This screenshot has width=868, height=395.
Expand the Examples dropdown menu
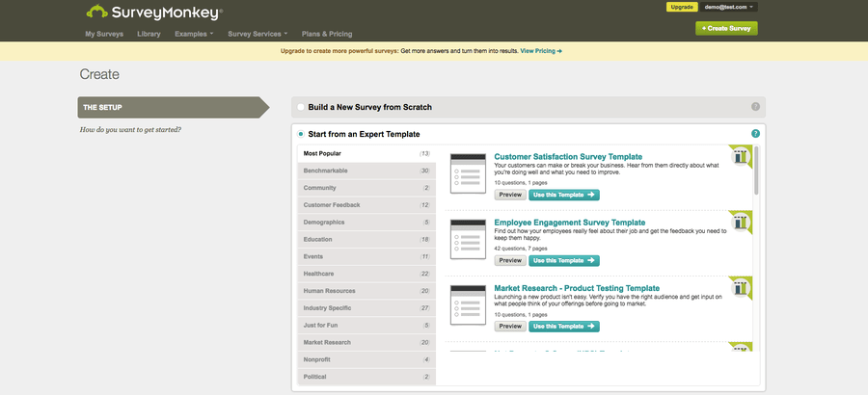pyautogui.click(x=194, y=34)
